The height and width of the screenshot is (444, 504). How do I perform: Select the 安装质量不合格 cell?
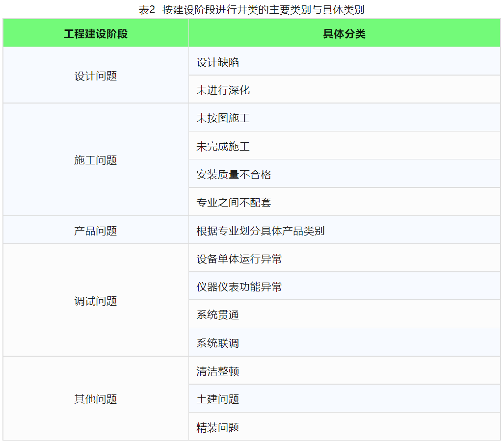234,175
